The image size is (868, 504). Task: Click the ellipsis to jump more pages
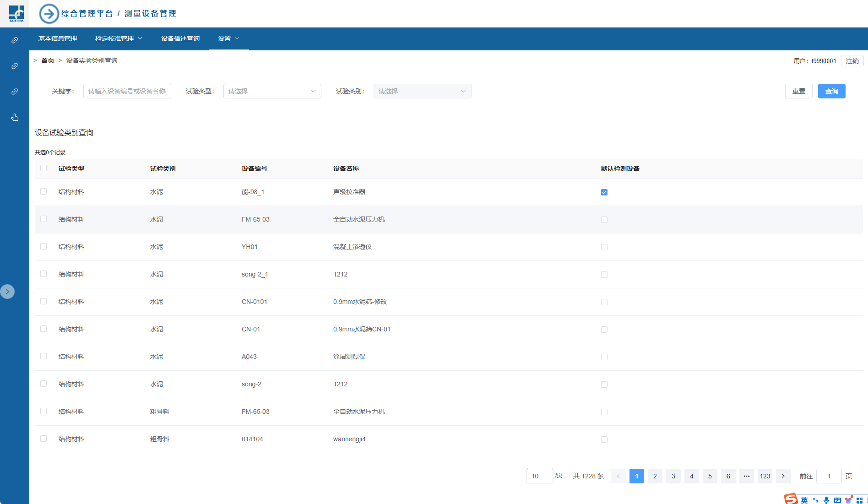pos(747,476)
